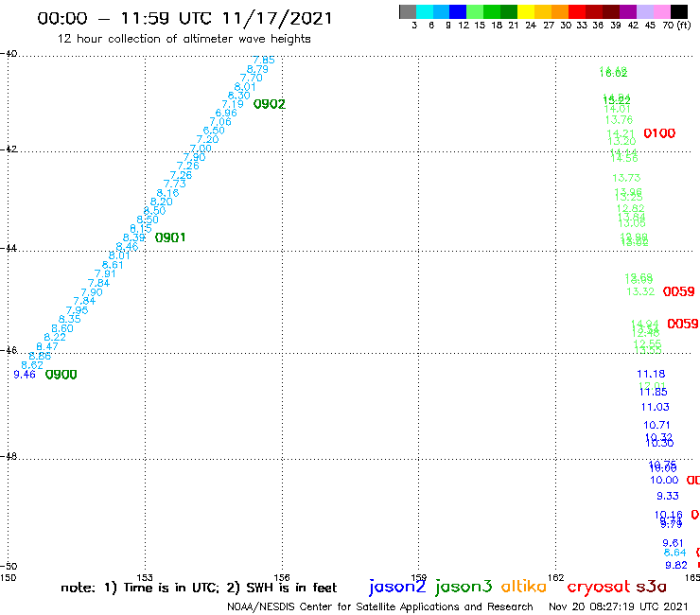
Task: Click the green time label 0900
Action: pos(61,375)
